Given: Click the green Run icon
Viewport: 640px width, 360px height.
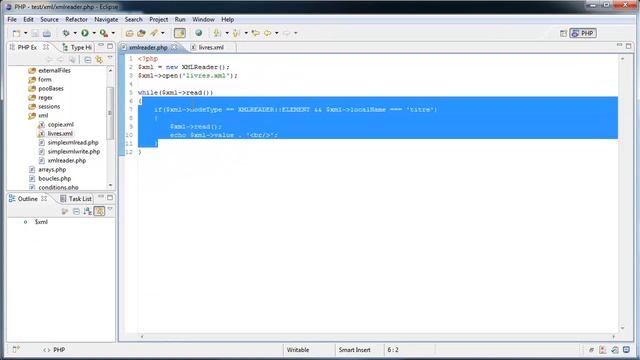Looking at the screenshot, I should pos(85,33).
